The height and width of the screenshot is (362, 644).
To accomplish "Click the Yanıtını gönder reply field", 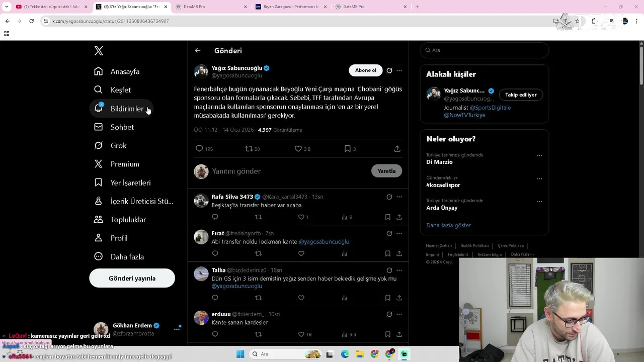I will tap(289, 171).
